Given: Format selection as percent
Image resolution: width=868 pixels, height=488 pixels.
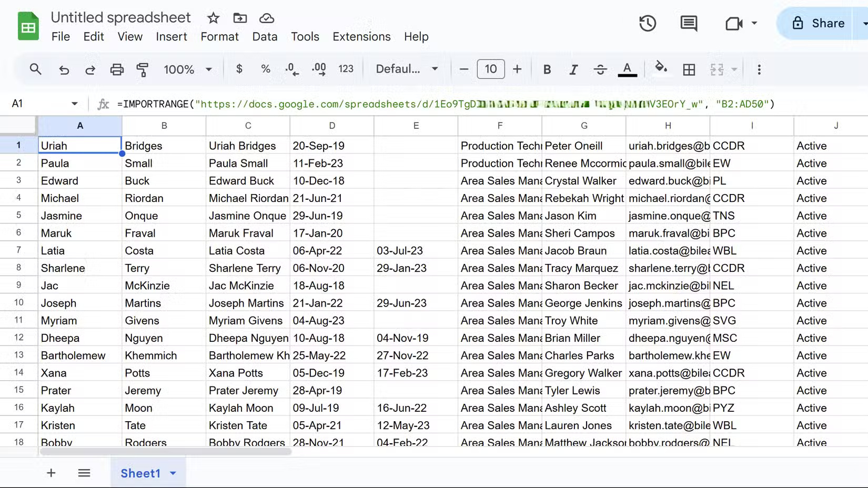Looking at the screenshot, I should click(x=266, y=69).
